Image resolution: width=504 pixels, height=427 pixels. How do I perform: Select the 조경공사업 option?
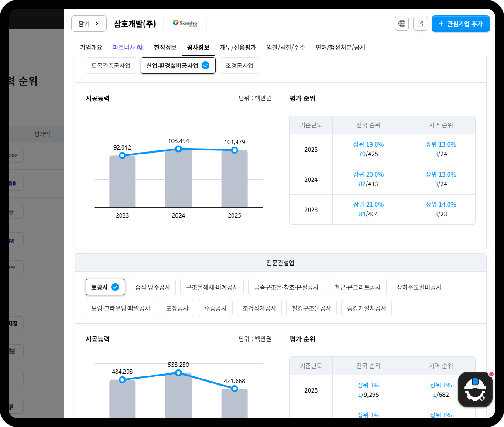click(240, 65)
